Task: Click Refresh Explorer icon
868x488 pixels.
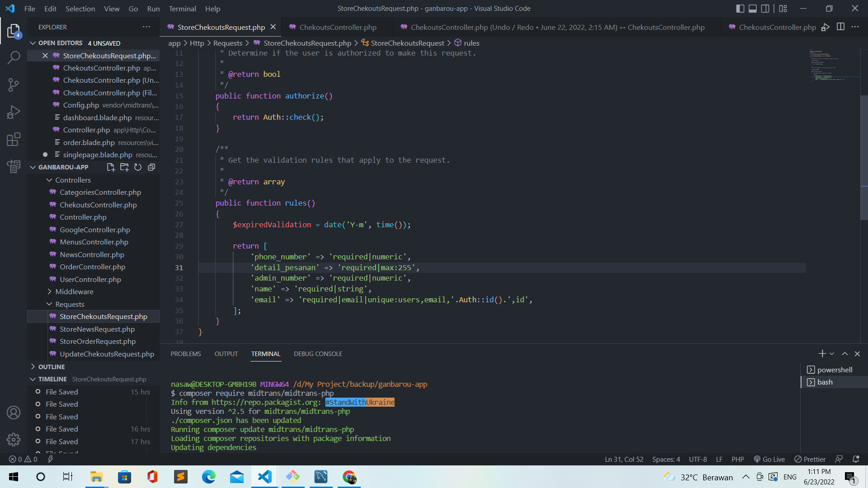Action: coord(138,167)
